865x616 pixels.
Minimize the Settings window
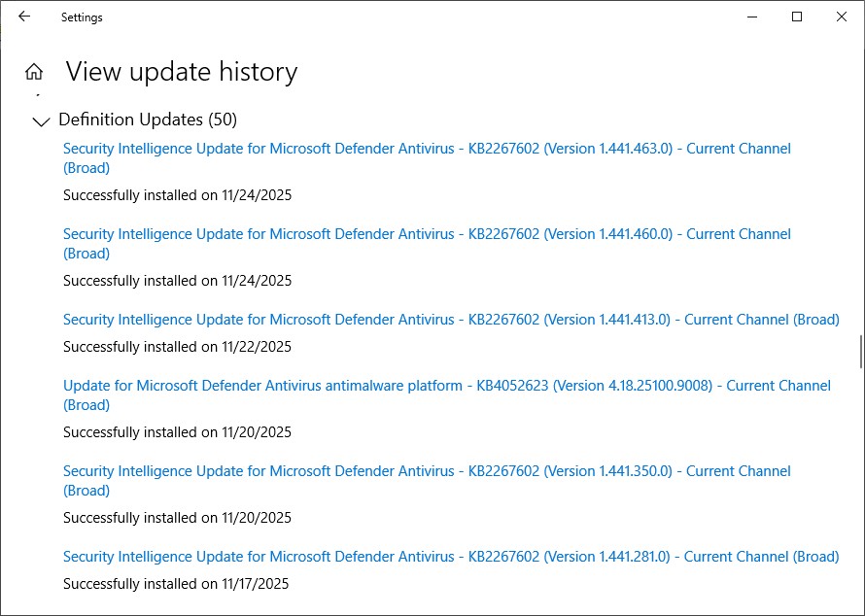pyautogui.click(x=752, y=17)
